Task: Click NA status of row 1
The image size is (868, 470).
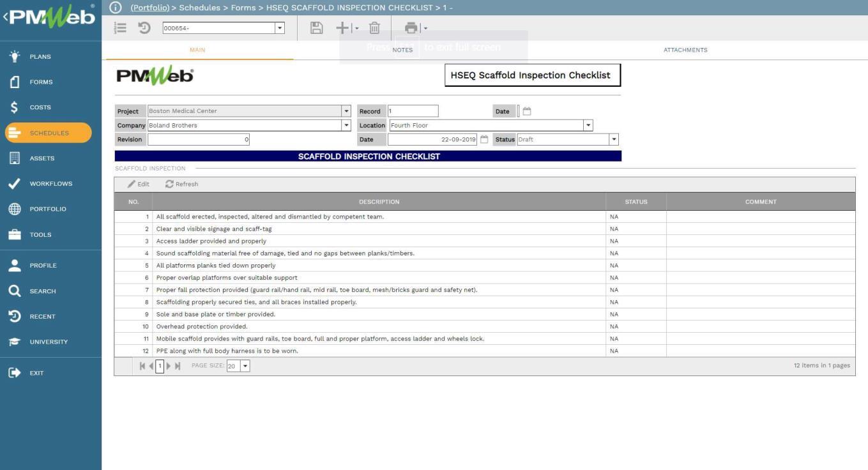Action: tap(614, 216)
